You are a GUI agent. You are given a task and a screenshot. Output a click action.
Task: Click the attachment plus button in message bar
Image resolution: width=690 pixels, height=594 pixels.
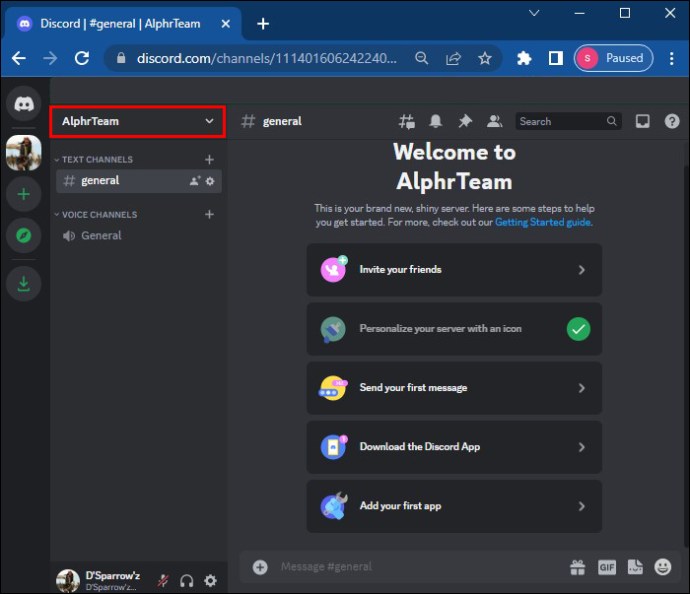point(260,567)
